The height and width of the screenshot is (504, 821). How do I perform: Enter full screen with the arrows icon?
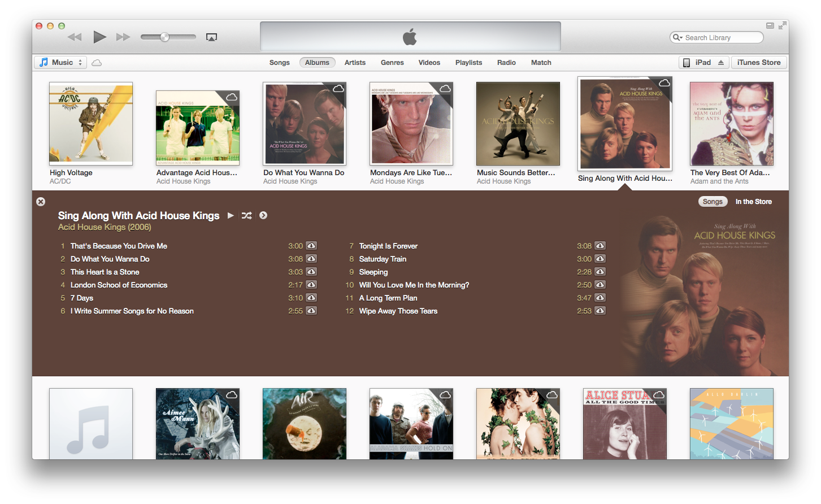(x=782, y=25)
